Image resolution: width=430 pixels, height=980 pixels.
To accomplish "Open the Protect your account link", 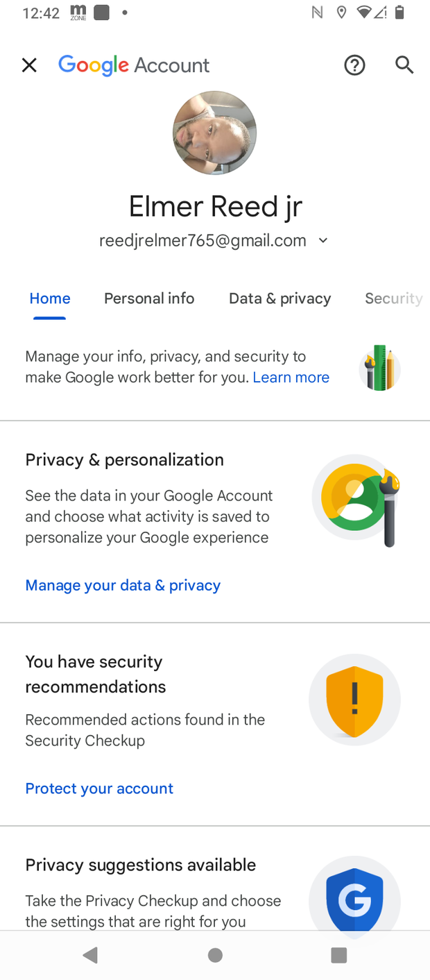I will [99, 788].
